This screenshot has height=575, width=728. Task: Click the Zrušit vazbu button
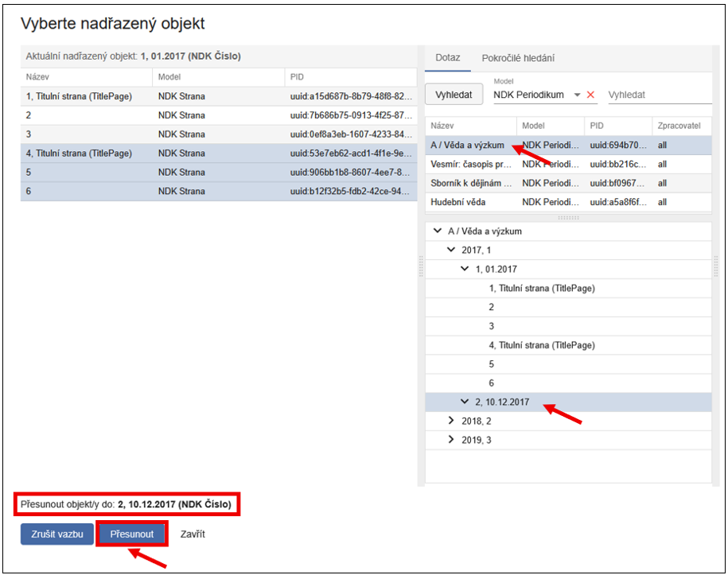[x=56, y=534]
